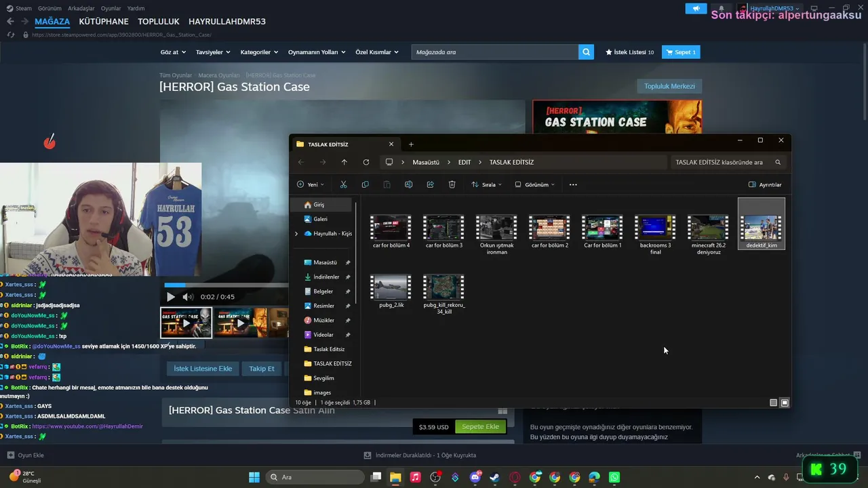Image resolution: width=868 pixels, height=488 pixels.
Task: Expand the Tavsiyeler store menu
Action: pos(213,52)
